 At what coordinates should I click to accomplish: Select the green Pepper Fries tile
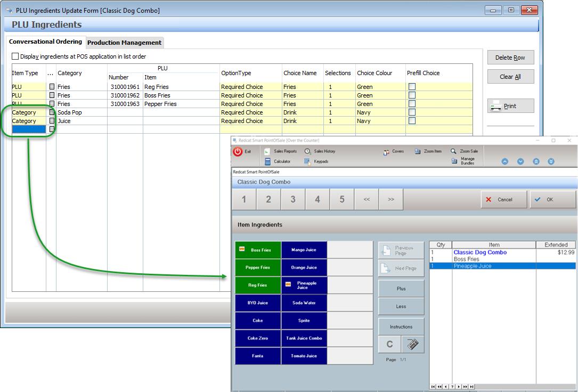pos(258,267)
